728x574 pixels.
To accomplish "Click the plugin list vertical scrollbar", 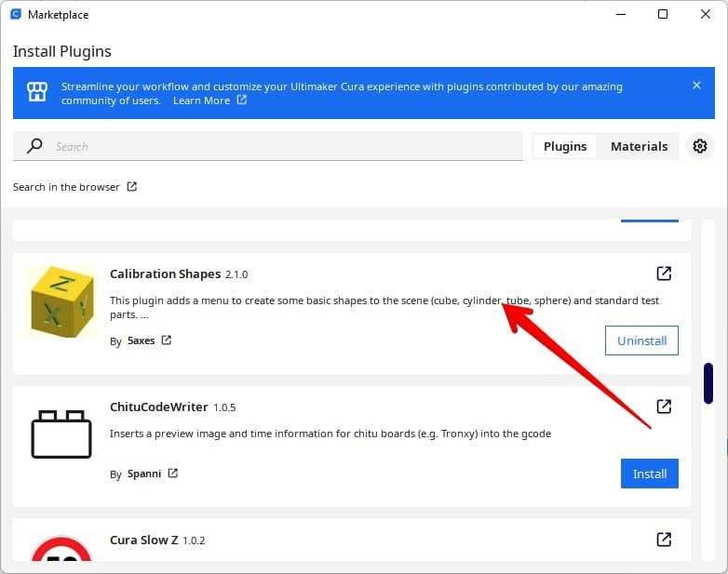I will [x=708, y=383].
